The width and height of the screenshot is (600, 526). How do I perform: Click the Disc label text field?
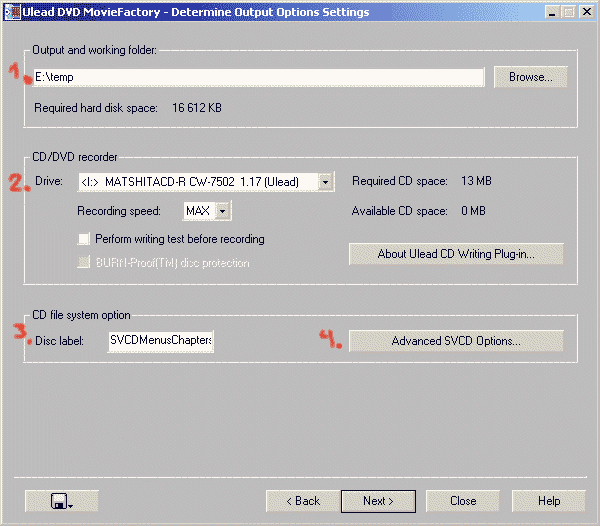161,340
